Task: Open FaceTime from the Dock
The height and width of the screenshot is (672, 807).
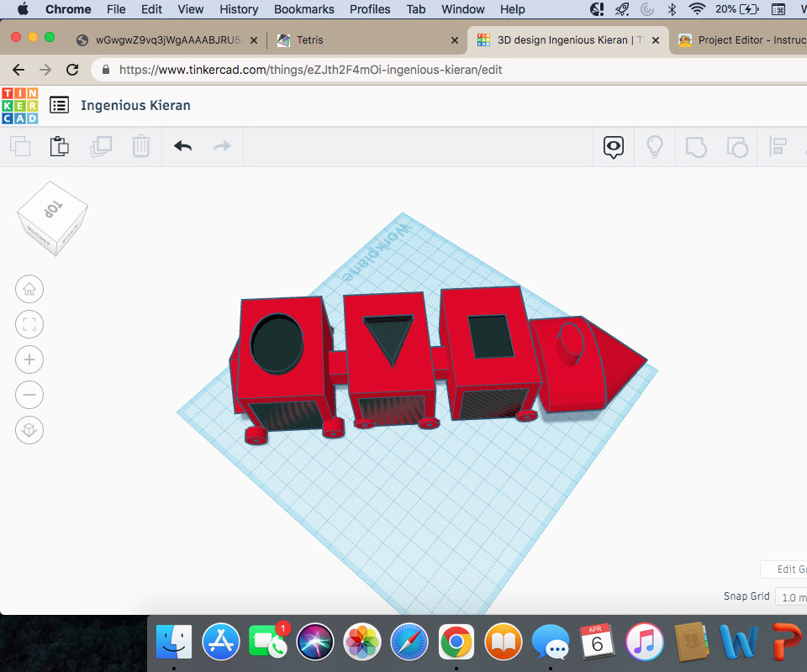Action: pos(267,642)
